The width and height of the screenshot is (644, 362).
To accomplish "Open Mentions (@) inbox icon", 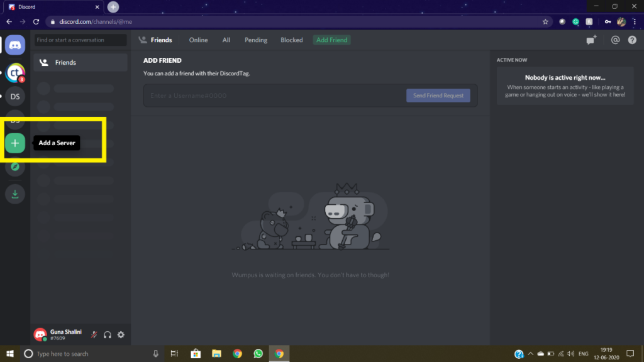I will click(615, 40).
